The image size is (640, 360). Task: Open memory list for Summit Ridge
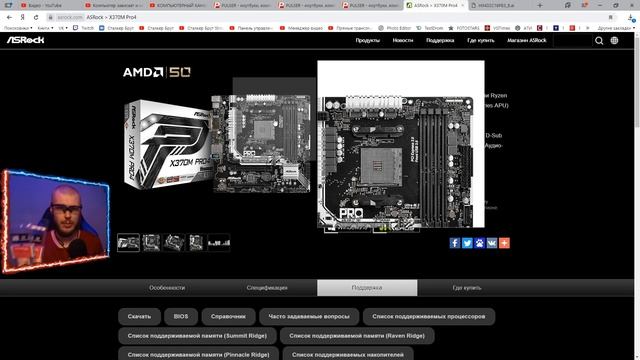coord(197,336)
